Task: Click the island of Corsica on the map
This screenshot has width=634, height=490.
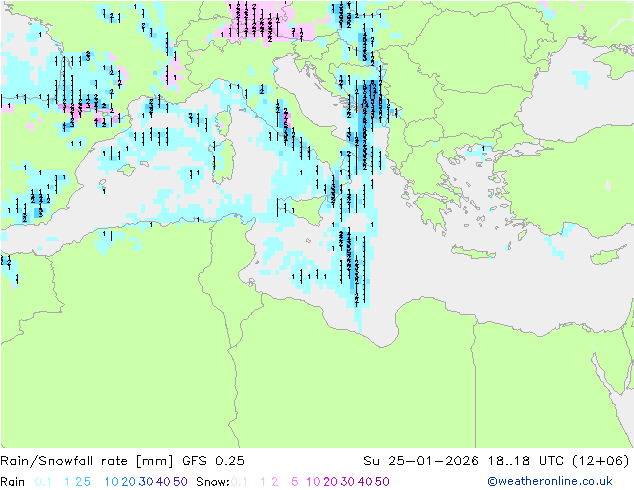Action: click(x=224, y=122)
